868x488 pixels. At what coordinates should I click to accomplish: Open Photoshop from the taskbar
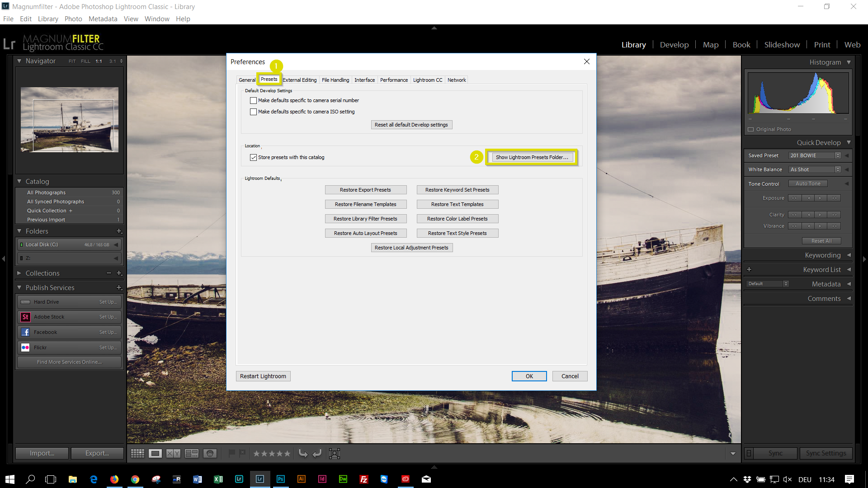(x=281, y=479)
